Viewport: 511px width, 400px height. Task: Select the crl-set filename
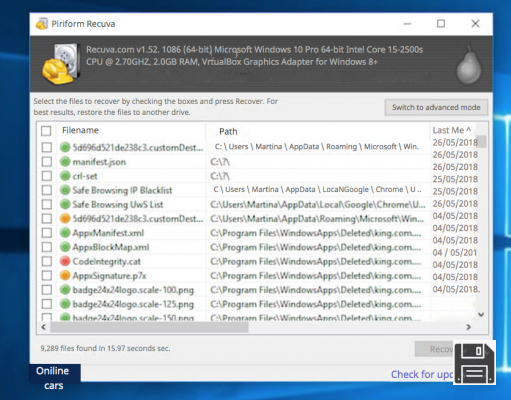pos(85,176)
